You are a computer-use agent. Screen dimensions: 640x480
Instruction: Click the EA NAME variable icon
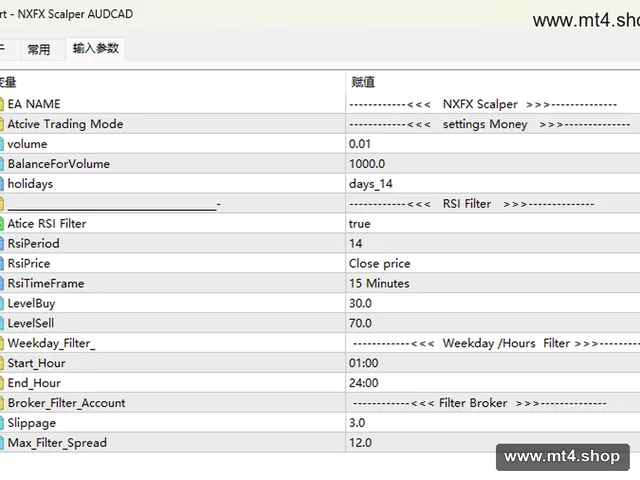2,104
